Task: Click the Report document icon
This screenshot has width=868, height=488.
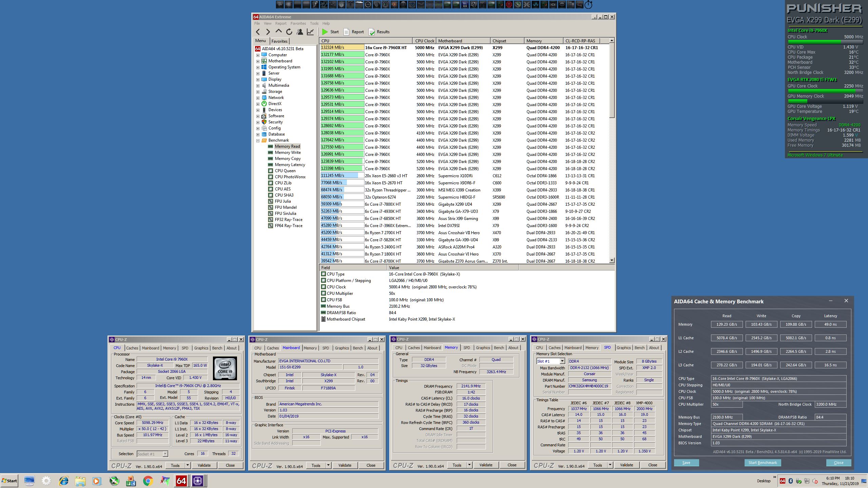Action: [346, 32]
